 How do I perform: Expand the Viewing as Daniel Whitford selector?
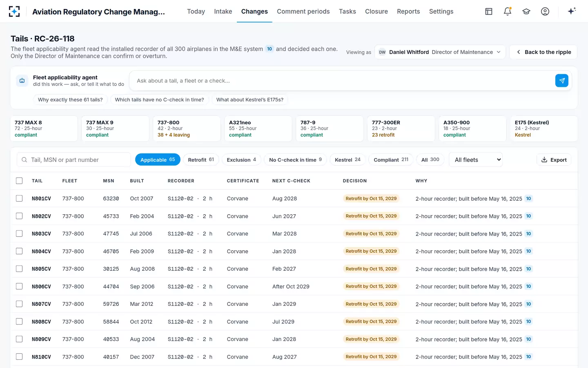440,52
